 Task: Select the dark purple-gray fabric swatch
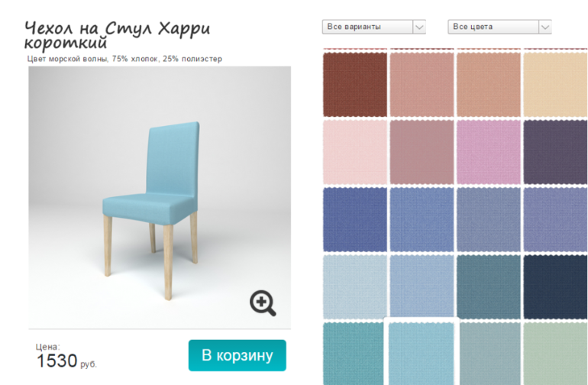click(x=555, y=152)
